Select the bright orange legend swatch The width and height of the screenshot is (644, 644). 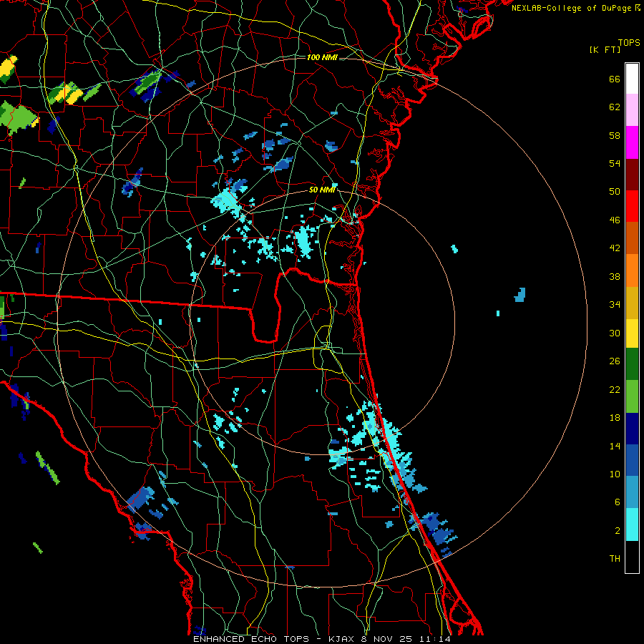coord(632,270)
